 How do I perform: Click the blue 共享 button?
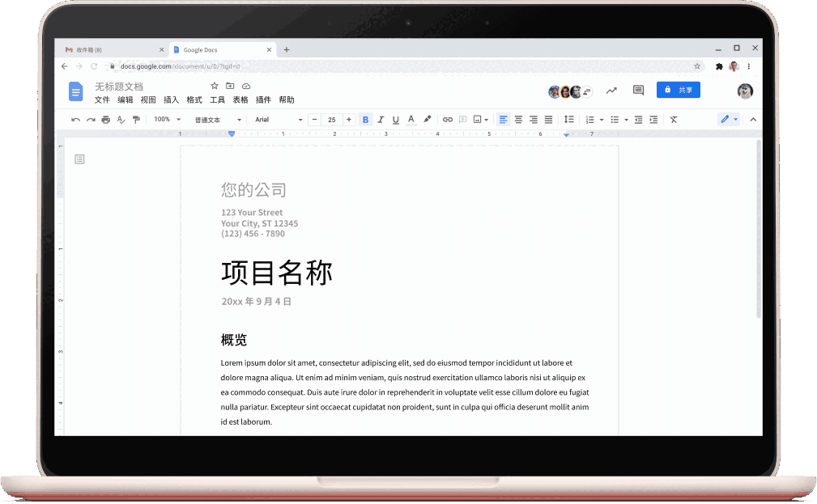click(x=679, y=90)
